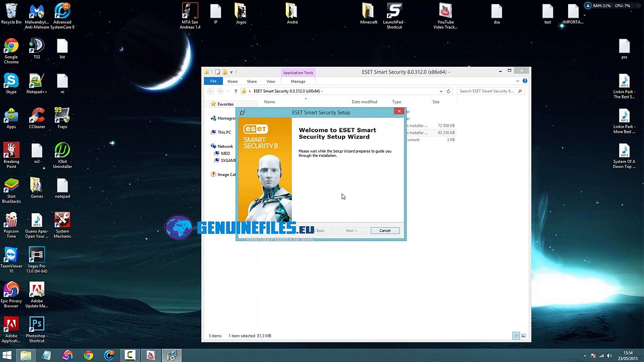Open IObit Uninstaller desktop icon
This screenshot has height=362, width=644.
click(62, 156)
